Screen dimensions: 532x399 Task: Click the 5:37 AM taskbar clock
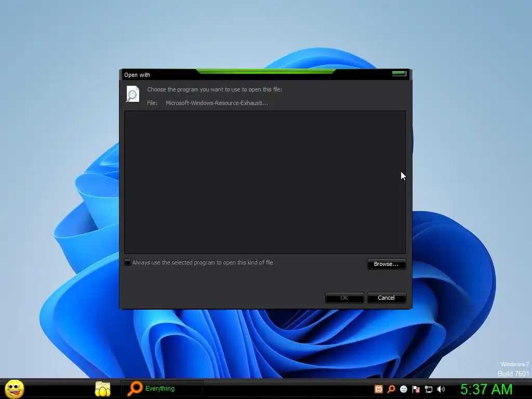[486, 389]
